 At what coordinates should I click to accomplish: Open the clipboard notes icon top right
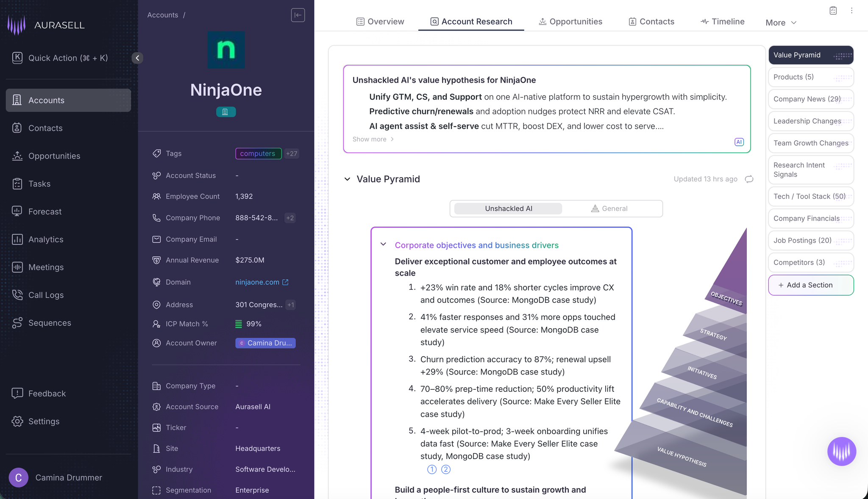point(833,11)
